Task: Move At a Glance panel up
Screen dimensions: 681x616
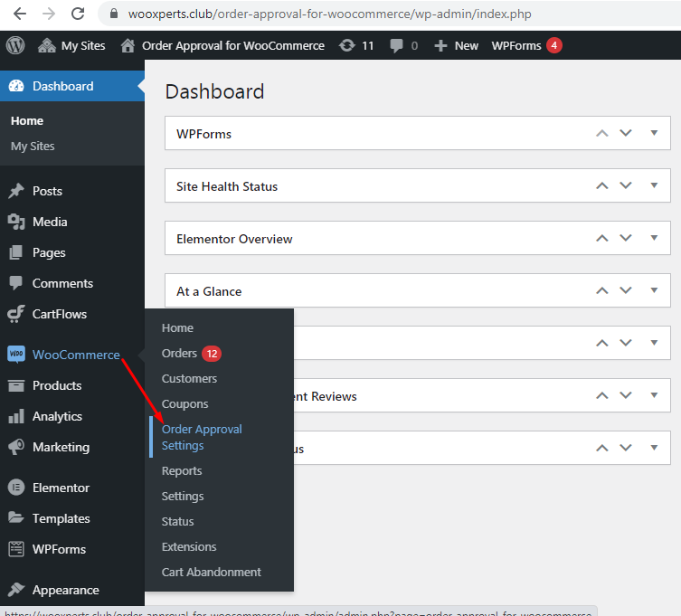Action: 601,291
